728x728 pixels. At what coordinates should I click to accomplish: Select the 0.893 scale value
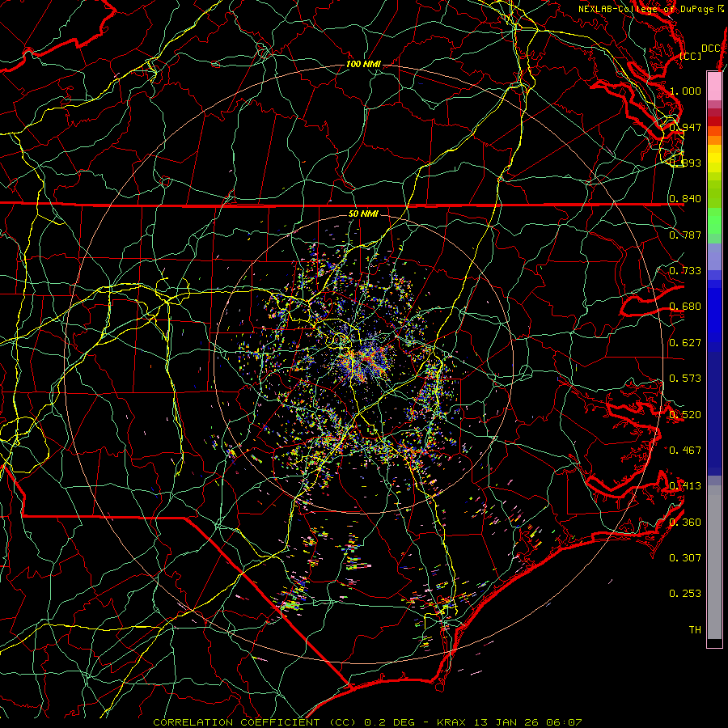tap(685, 163)
